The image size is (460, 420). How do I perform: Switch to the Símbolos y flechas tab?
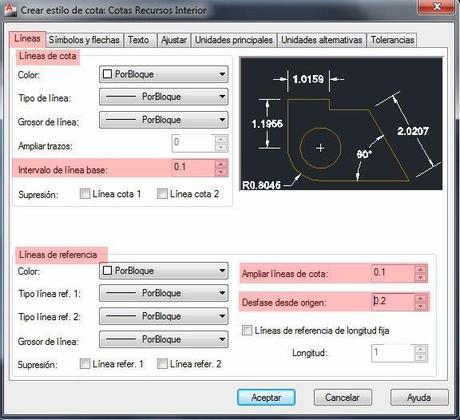point(84,40)
